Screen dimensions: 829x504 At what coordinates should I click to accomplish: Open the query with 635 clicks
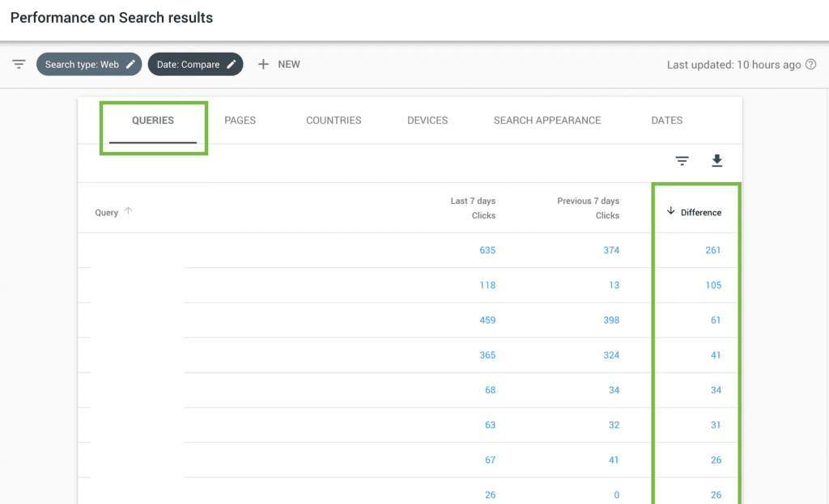coord(487,251)
